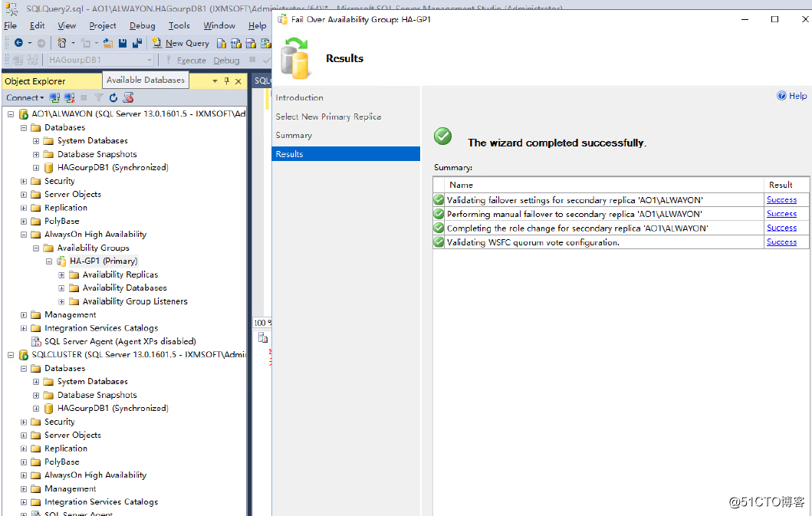Click the Help link in the wizard
Viewport: 812px width, 516px height.
(797, 95)
